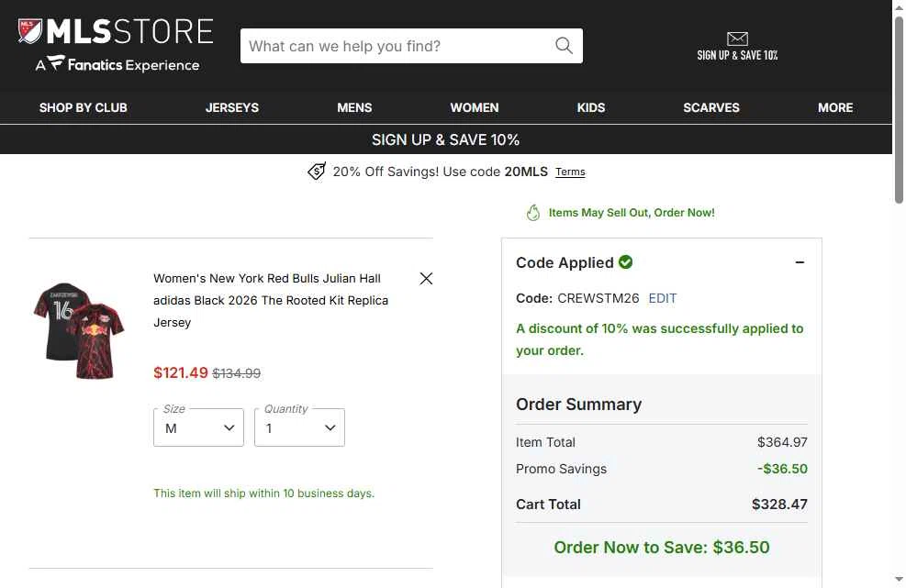
Task: Click the page vertical scrollbar
Action: [899, 110]
